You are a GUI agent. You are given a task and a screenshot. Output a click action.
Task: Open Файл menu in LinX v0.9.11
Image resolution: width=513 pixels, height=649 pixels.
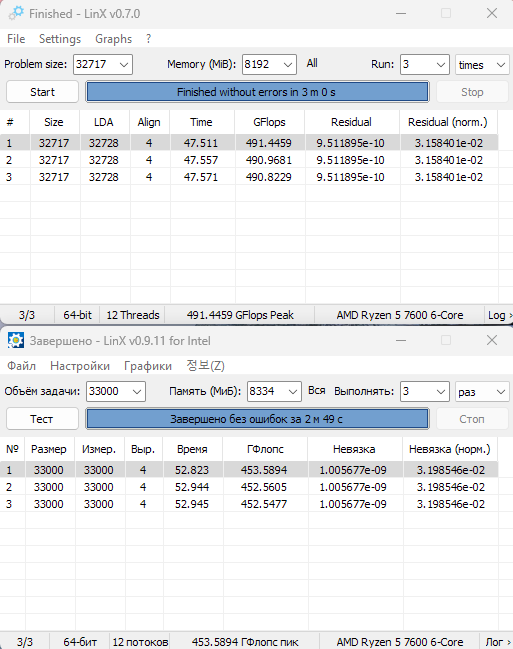[22, 366]
